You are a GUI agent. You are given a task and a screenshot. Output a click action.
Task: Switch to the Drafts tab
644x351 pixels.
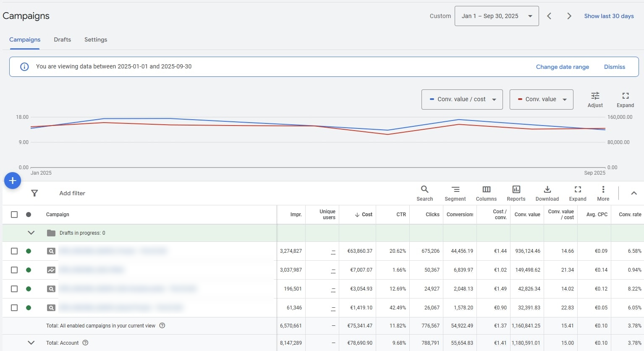coord(62,39)
